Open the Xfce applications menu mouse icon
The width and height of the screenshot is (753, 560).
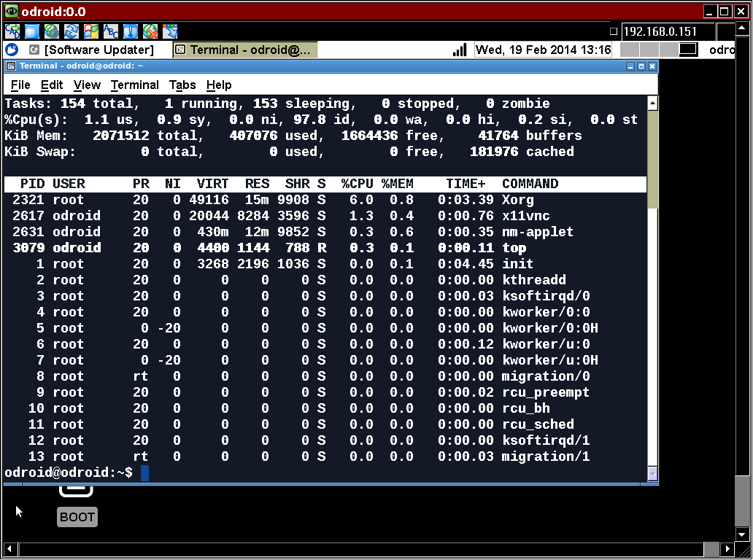pos(11,50)
